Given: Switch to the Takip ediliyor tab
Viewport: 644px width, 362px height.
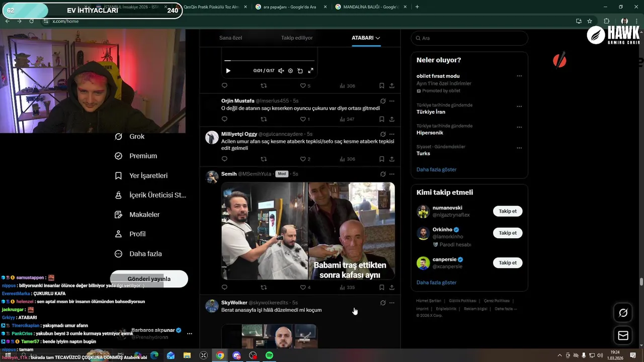Looking at the screenshot, I should tap(297, 38).
